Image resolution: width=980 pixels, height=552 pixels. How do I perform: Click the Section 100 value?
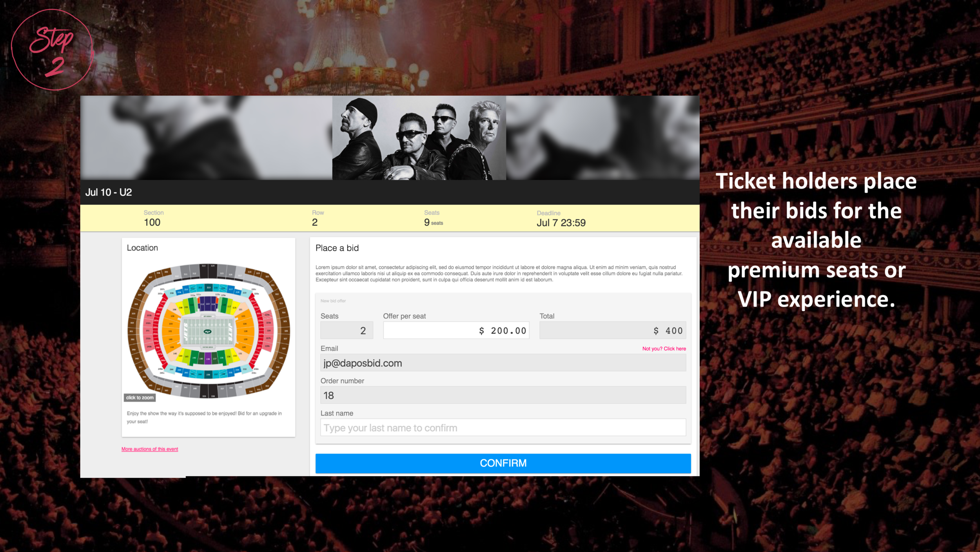[152, 222]
